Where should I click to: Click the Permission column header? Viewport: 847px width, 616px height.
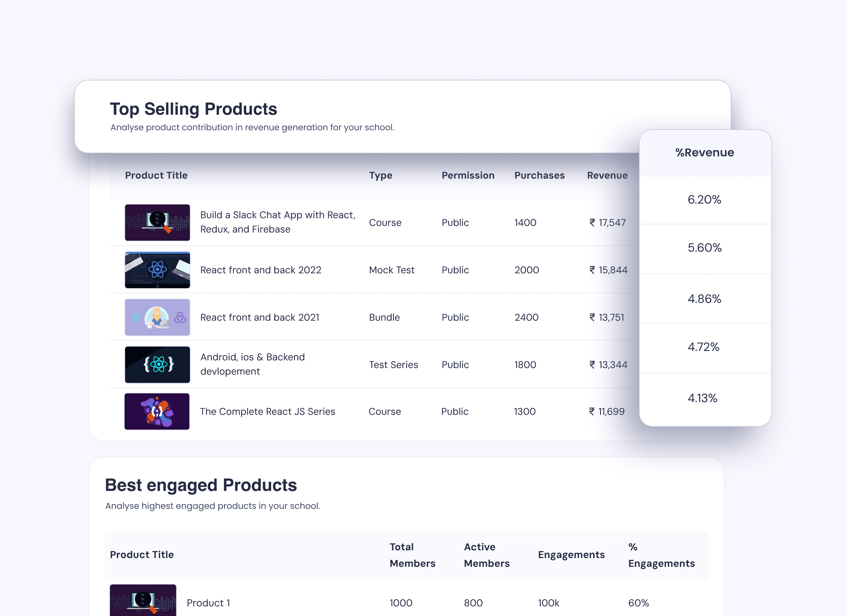tap(468, 175)
